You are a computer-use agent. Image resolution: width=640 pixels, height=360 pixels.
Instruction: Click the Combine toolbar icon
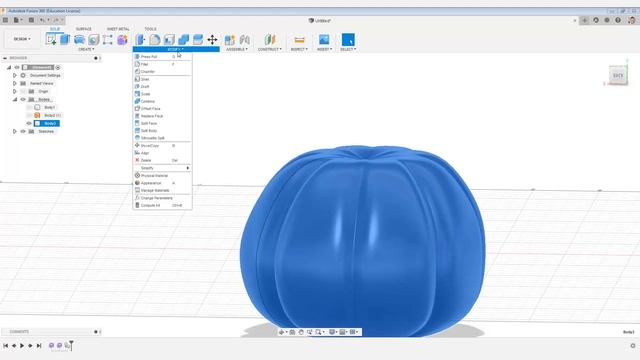tap(183, 40)
